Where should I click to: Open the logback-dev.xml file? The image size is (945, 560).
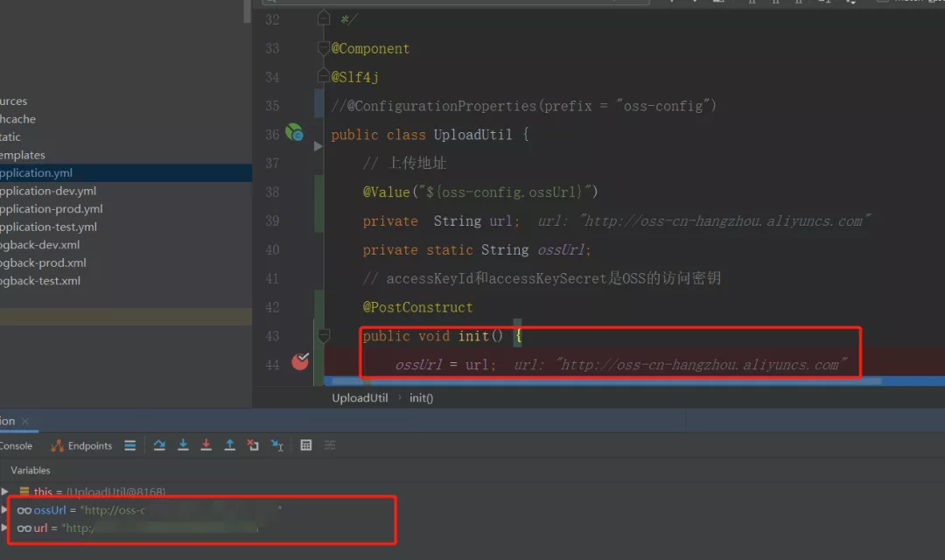coord(39,245)
